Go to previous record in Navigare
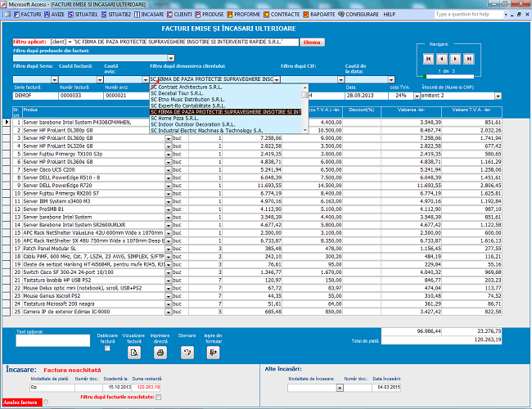The width and height of the screenshot is (532, 409). point(442,59)
